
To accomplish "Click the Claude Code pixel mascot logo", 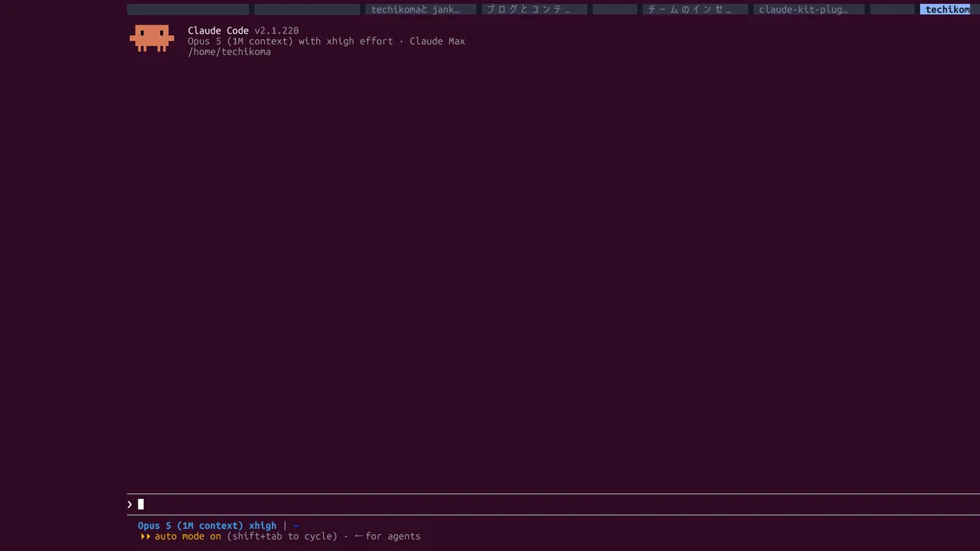I will [152, 38].
